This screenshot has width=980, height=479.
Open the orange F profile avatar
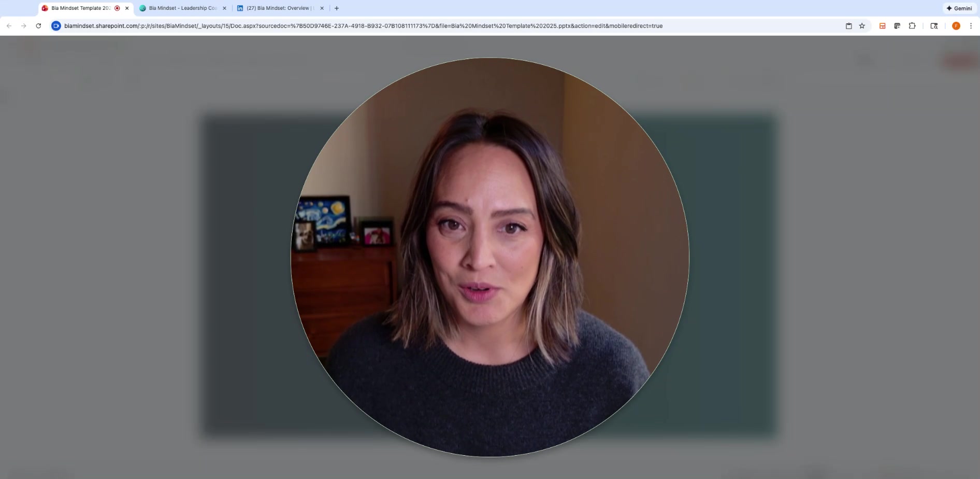coord(956,26)
